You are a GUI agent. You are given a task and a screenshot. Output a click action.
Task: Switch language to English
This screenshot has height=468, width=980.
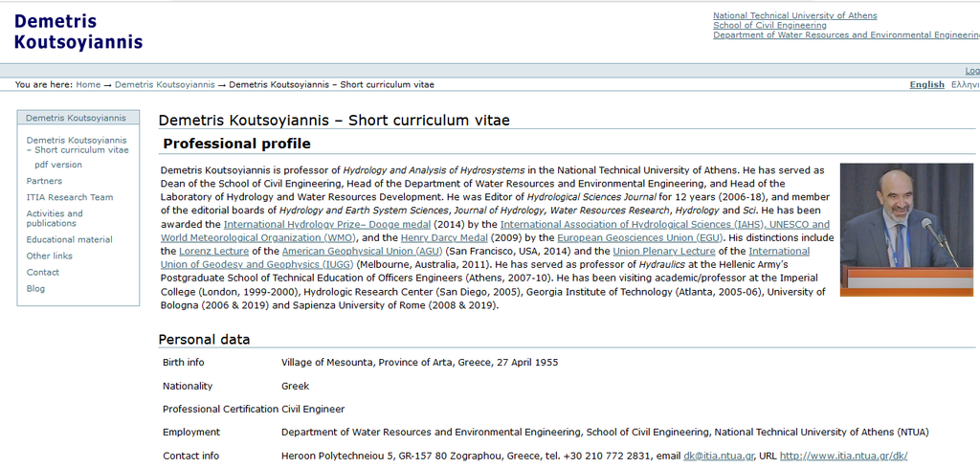pos(926,85)
